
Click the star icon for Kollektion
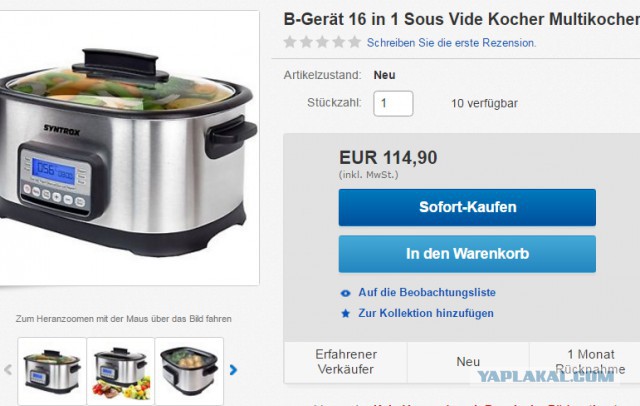pyautogui.click(x=345, y=313)
